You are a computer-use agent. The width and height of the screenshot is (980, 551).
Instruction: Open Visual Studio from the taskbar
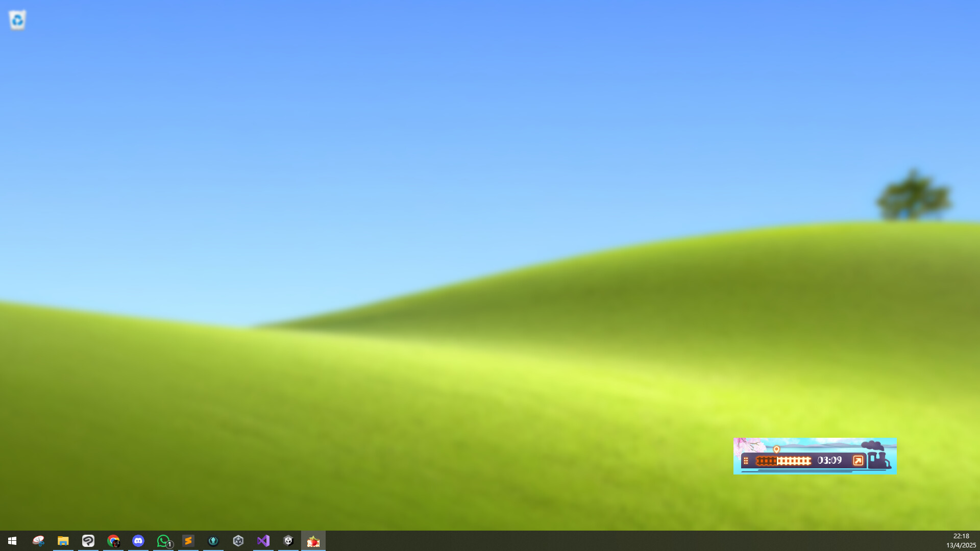pyautogui.click(x=263, y=541)
